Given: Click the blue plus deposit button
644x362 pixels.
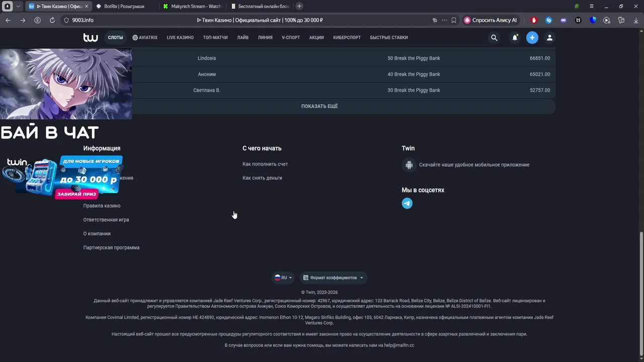Looking at the screenshot, I should coord(532,38).
